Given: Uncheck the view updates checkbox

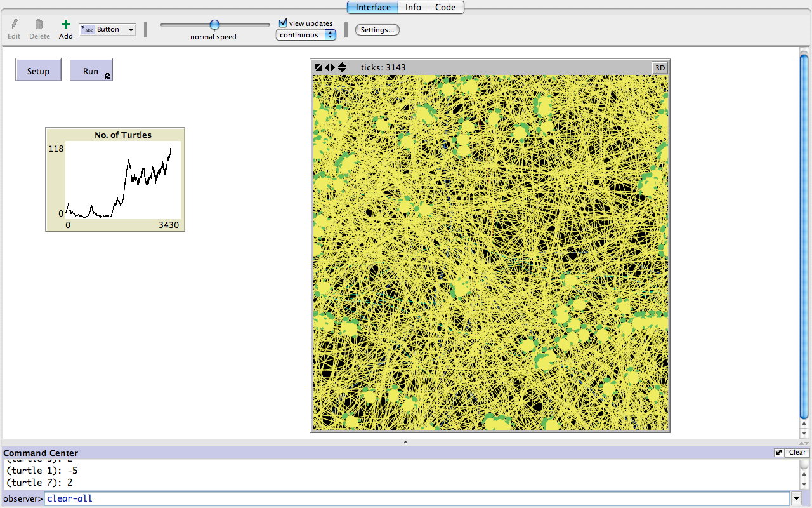Looking at the screenshot, I should [x=284, y=23].
